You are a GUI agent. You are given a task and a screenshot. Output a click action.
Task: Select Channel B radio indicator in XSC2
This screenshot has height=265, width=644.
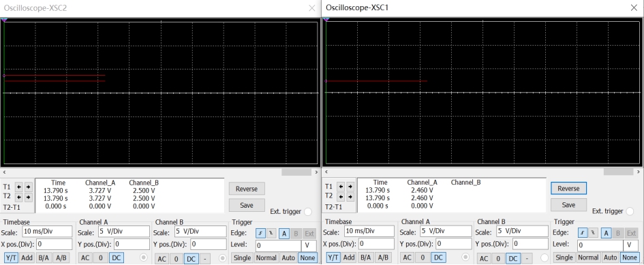[x=222, y=258]
